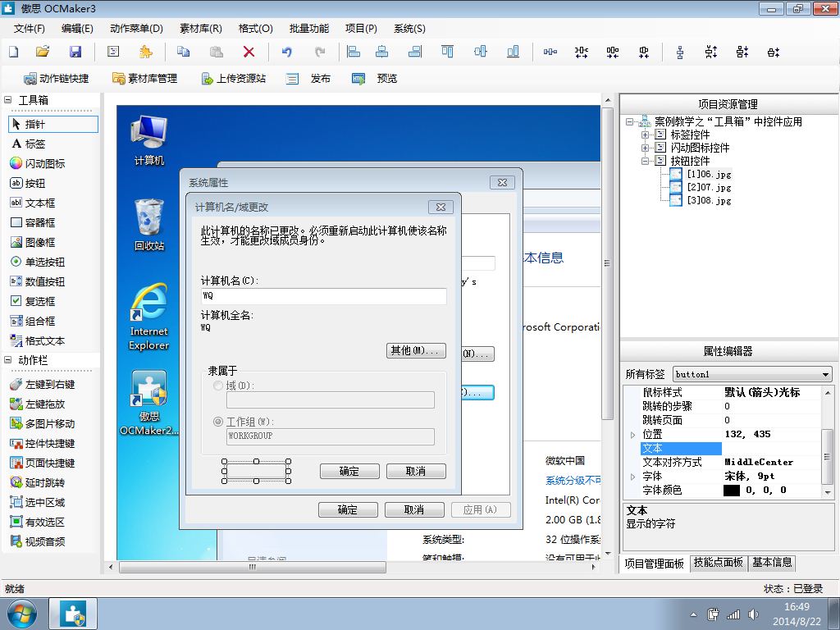Screen dimensions: 840x630
Task: Click the Copy toolbar icon
Action: [x=183, y=52]
